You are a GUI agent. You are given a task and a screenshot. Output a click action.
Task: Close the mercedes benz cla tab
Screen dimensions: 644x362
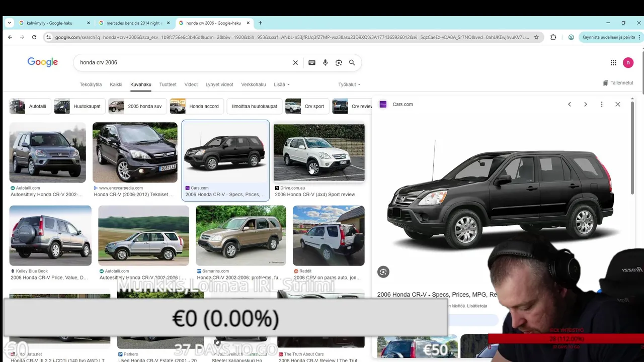click(x=169, y=23)
